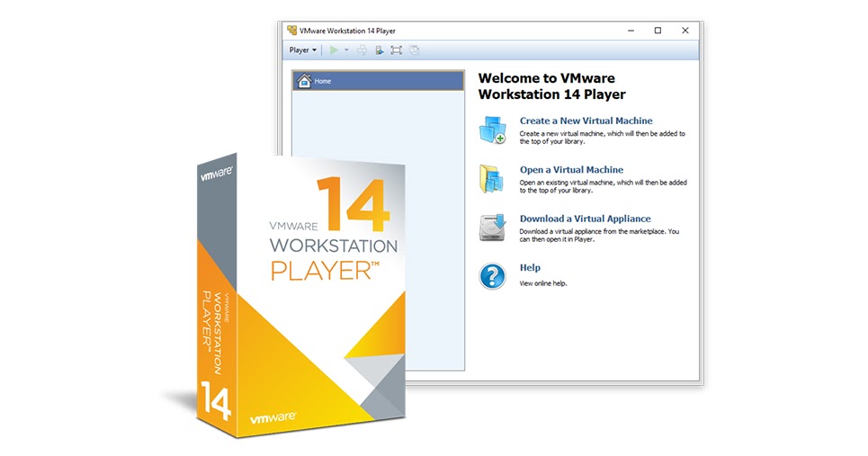Open the Create a New Virtual Machine link
The image size is (868, 456).
[586, 121]
